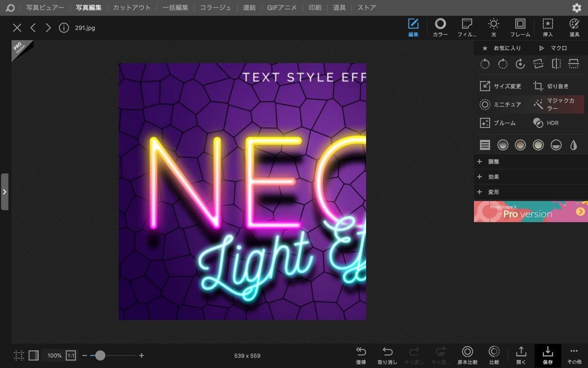Undo with the 取り消し button
Image resolution: width=588 pixels, height=368 pixels.
(x=388, y=356)
